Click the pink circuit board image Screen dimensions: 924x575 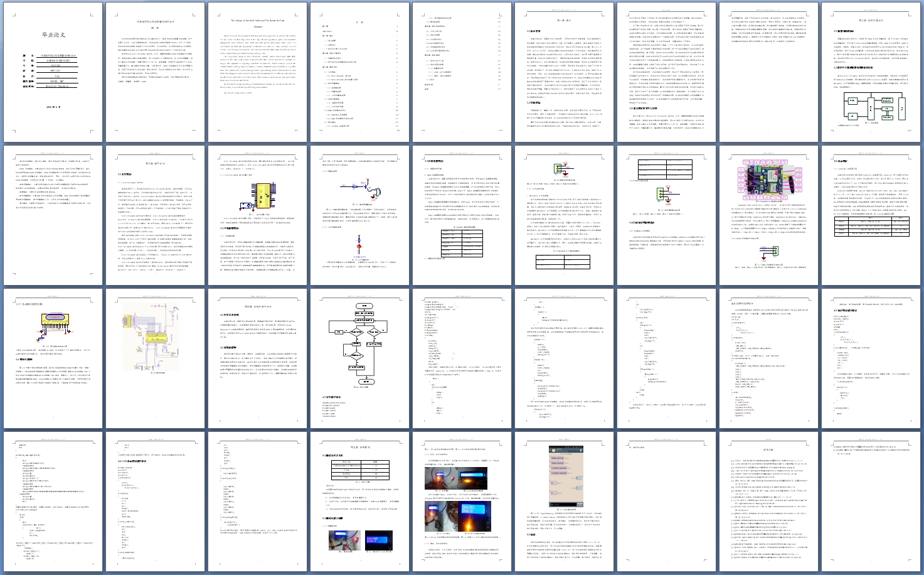[x=768, y=178]
